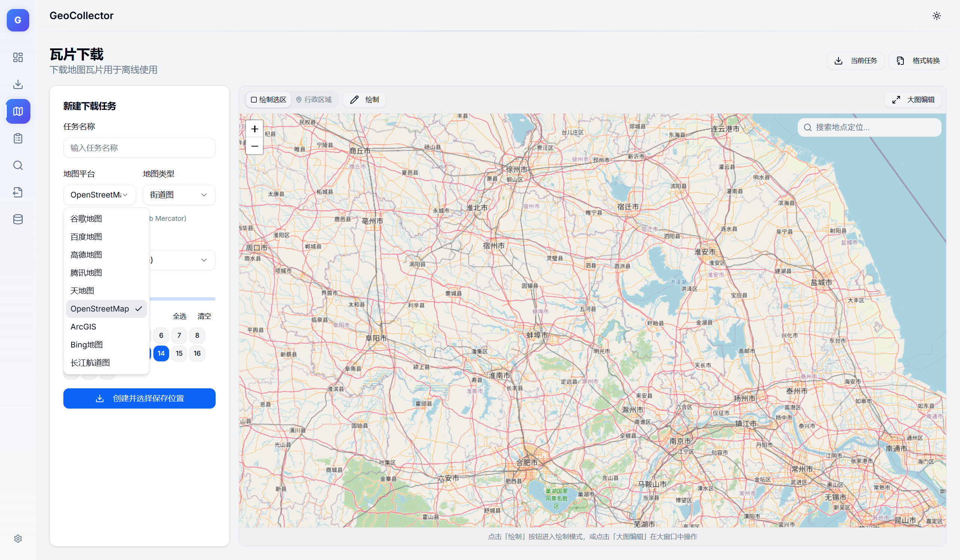This screenshot has height=560, width=960.
Task: Click the map location search input
Action: [x=869, y=127]
